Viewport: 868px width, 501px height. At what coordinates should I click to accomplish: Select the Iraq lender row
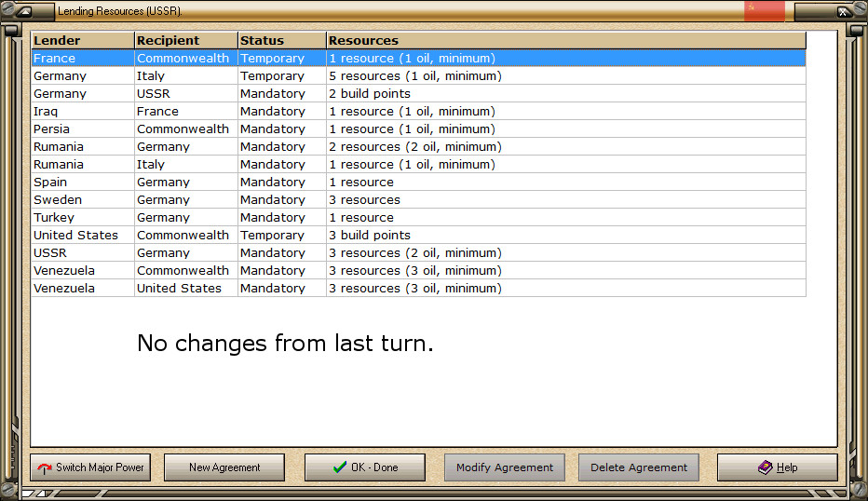418,111
